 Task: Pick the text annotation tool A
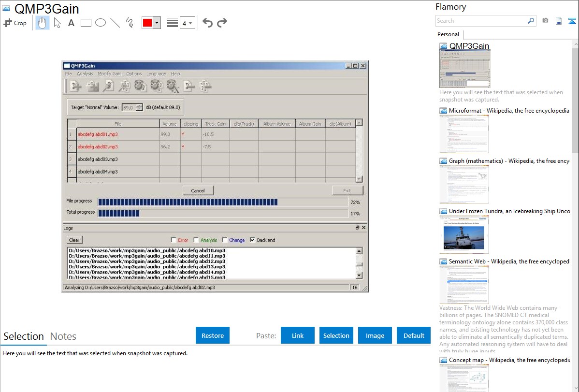[71, 23]
